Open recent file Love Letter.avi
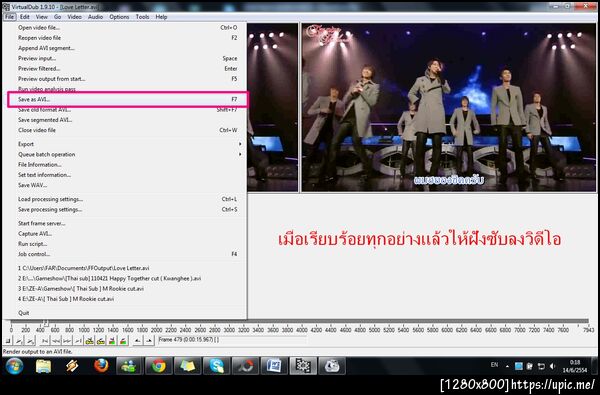The width and height of the screenshot is (600, 395). (127, 268)
